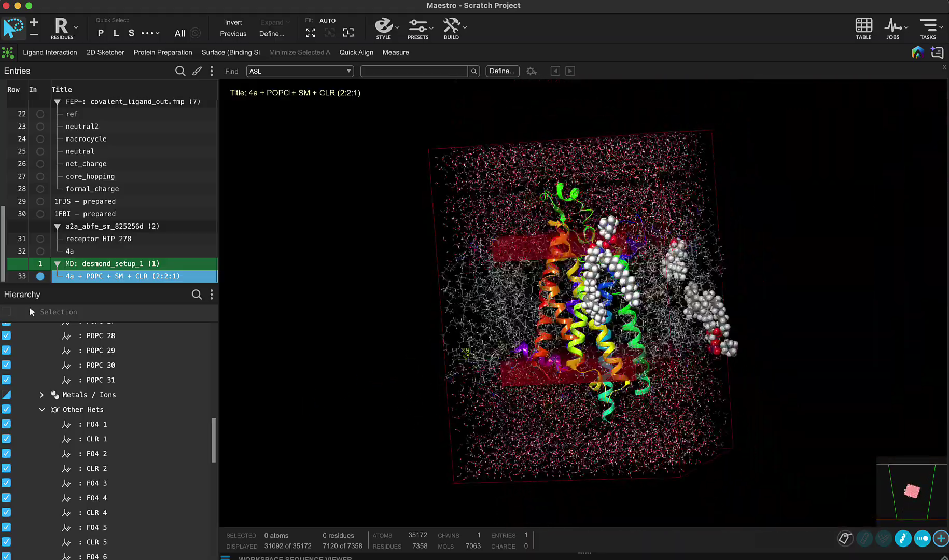The width and height of the screenshot is (949, 560).
Task: Collapse the MD: desmond_setup_1 group
Action: (57, 264)
